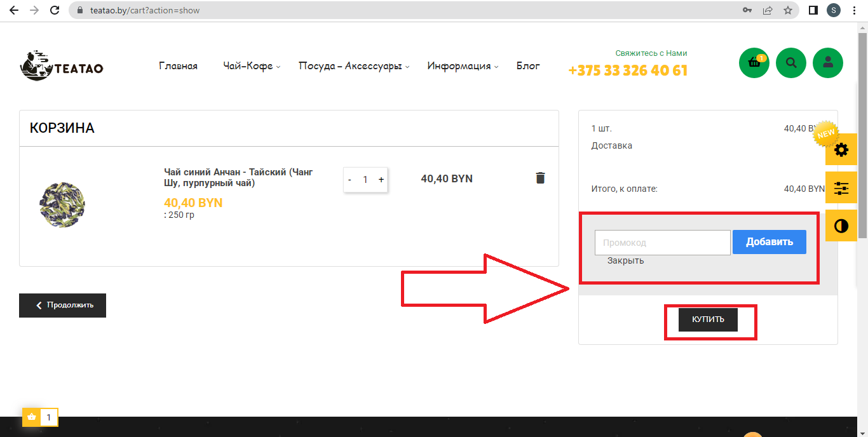Expand the Чай-Кофе dropdown menu
This screenshot has width=868, height=437.
pyautogui.click(x=251, y=66)
